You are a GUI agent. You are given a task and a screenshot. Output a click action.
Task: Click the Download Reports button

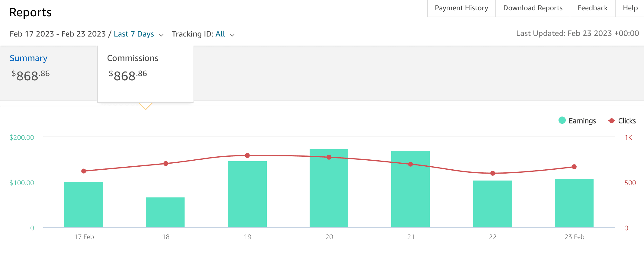[533, 8]
